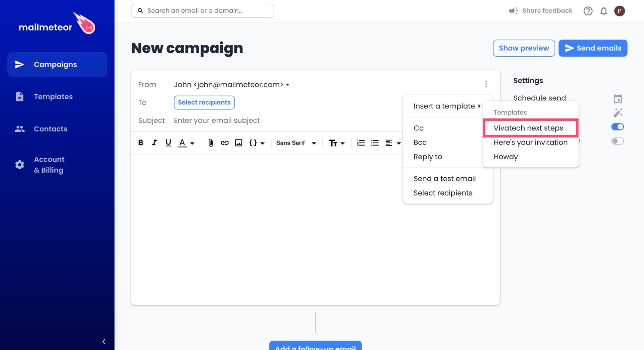The image size is (644, 350).
Task: Apply italic formatting
Action: [x=154, y=143]
